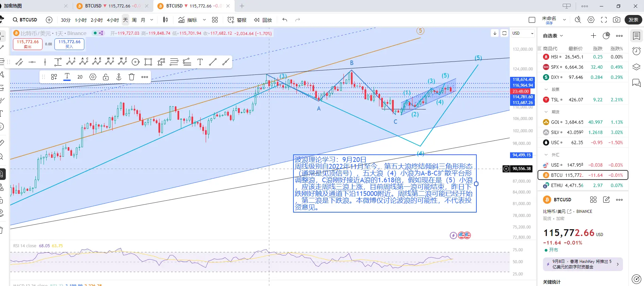Expand the timeframe interval dropdown
The height and width of the screenshot is (286, 644).
pos(152,20)
